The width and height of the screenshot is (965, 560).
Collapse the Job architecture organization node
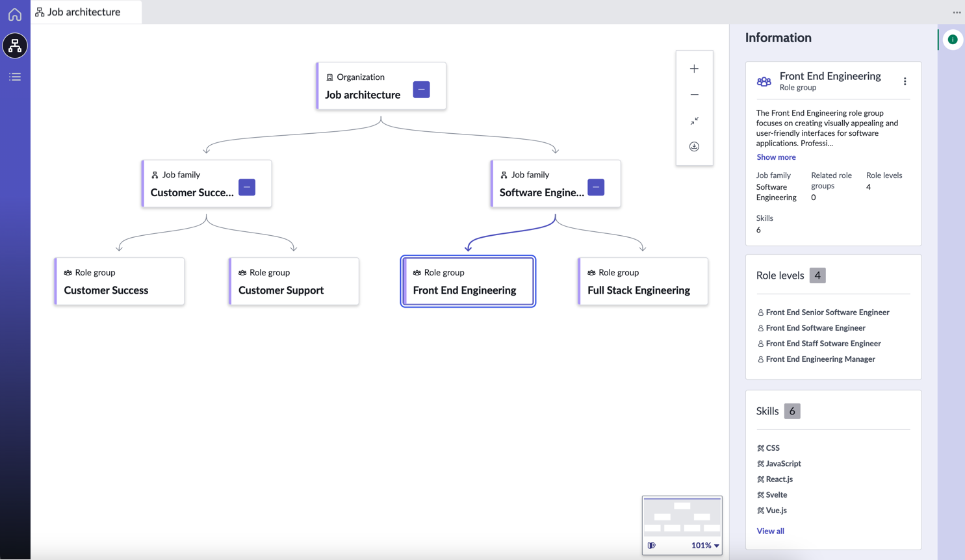point(421,90)
